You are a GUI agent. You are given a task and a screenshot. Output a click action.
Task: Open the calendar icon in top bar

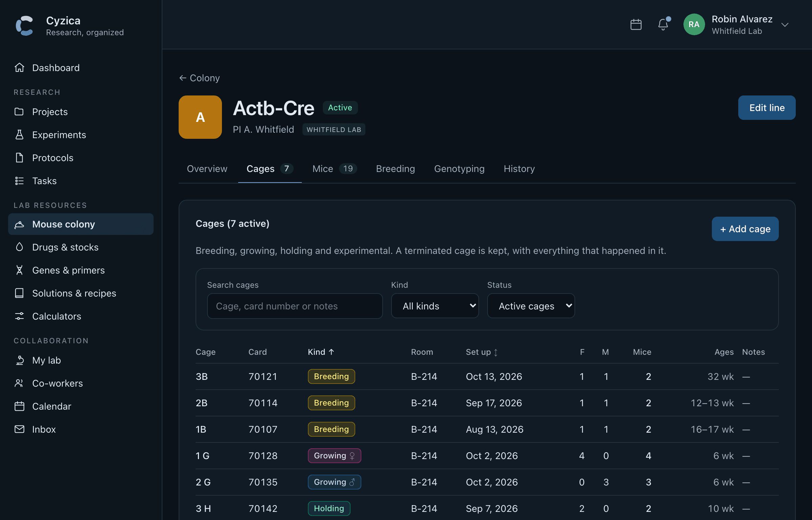tap(636, 24)
